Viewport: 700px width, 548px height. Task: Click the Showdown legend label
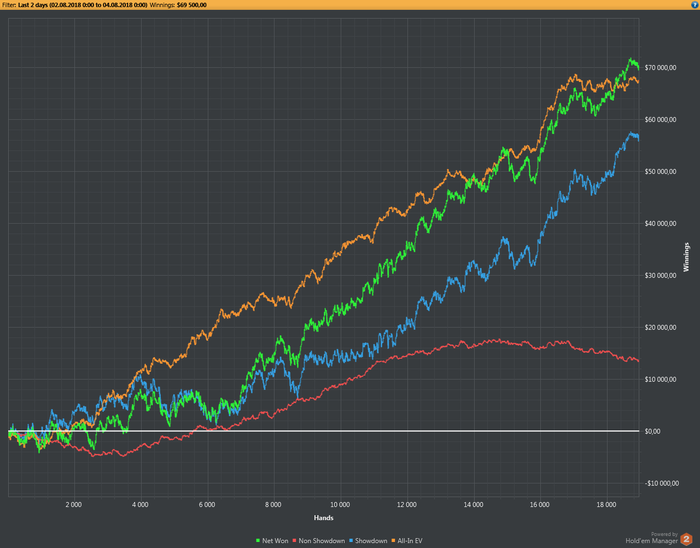coord(371,541)
